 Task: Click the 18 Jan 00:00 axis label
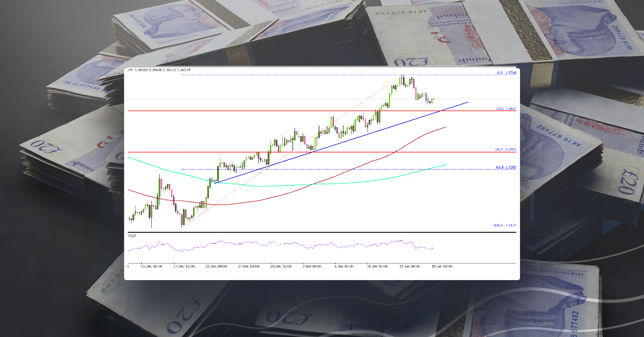pyautogui.click(x=442, y=265)
